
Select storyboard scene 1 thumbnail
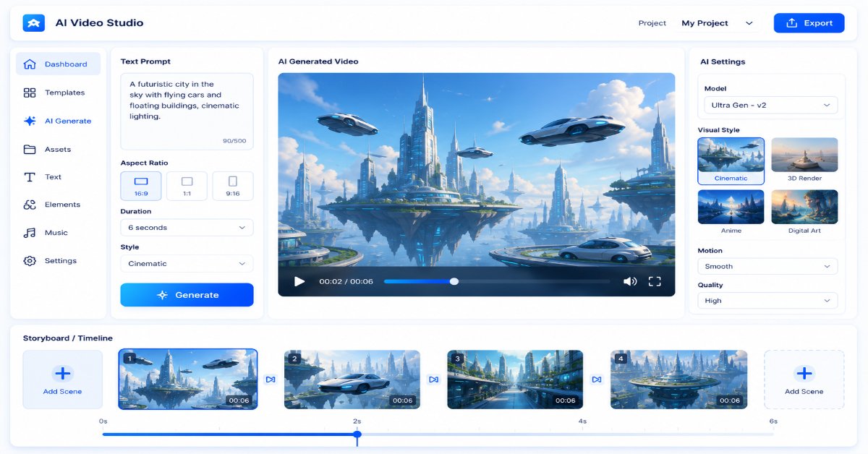pyautogui.click(x=188, y=380)
